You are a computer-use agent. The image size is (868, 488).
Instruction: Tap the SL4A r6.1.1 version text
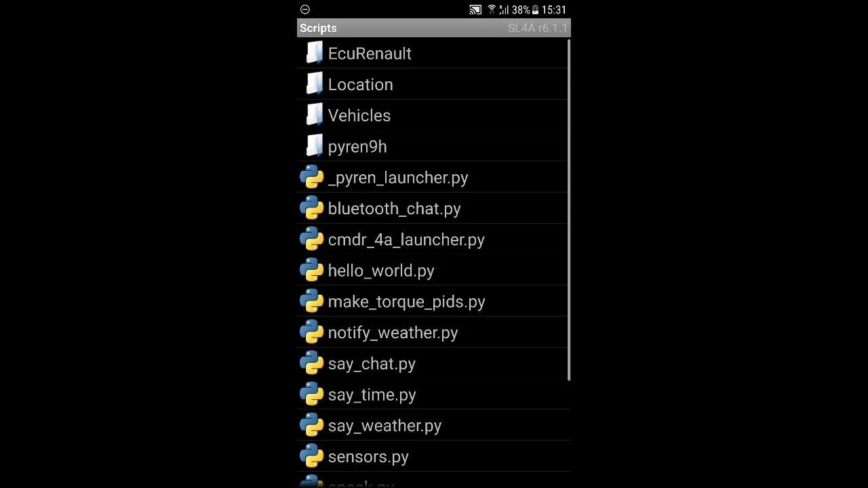tap(537, 28)
